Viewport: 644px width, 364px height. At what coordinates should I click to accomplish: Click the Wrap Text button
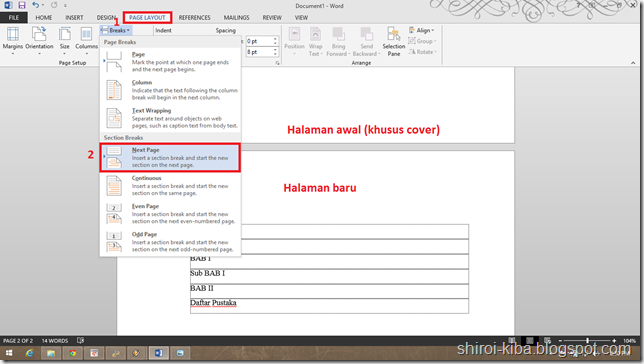click(x=315, y=41)
